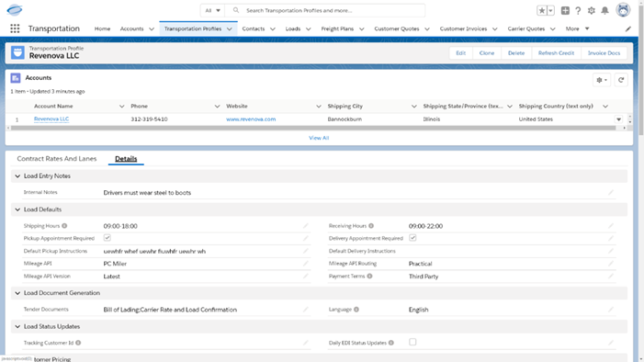Show Payment Terms info icon
Viewport: 644px width, 362px height.
[369, 277]
